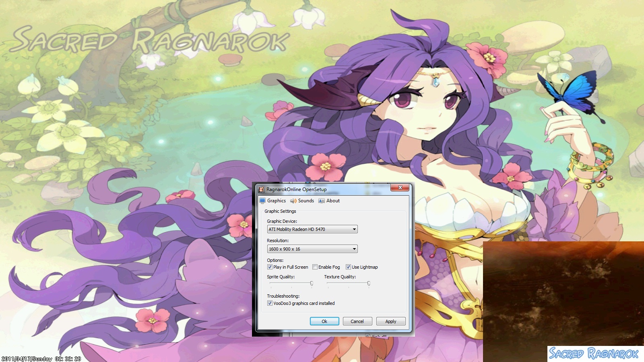
Task: Click the Graphics tab monitor icon
Action: [x=262, y=201]
